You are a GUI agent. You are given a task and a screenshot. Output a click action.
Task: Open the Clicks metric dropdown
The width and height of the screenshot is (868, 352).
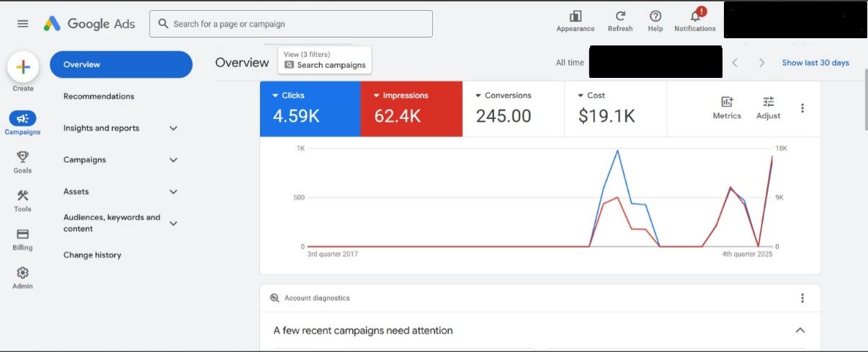pyautogui.click(x=276, y=95)
